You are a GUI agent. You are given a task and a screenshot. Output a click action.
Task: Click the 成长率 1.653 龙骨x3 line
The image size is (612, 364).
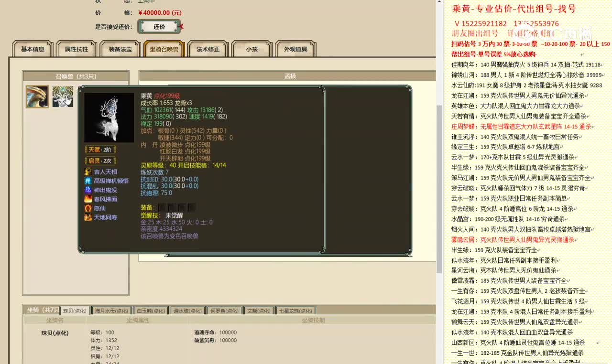pyautogui.click(x=166, y=103)
